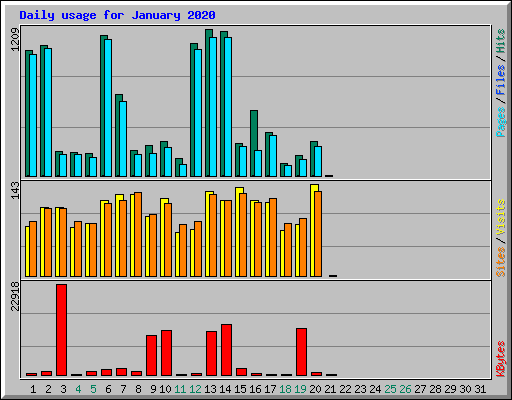
Task: Click green weekend day label "4"
Action: tap(78, 389)
